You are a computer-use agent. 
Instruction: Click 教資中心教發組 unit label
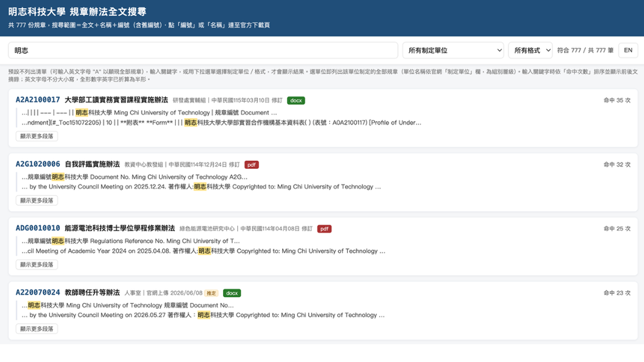pyautogui.click(x=144, y=165)
